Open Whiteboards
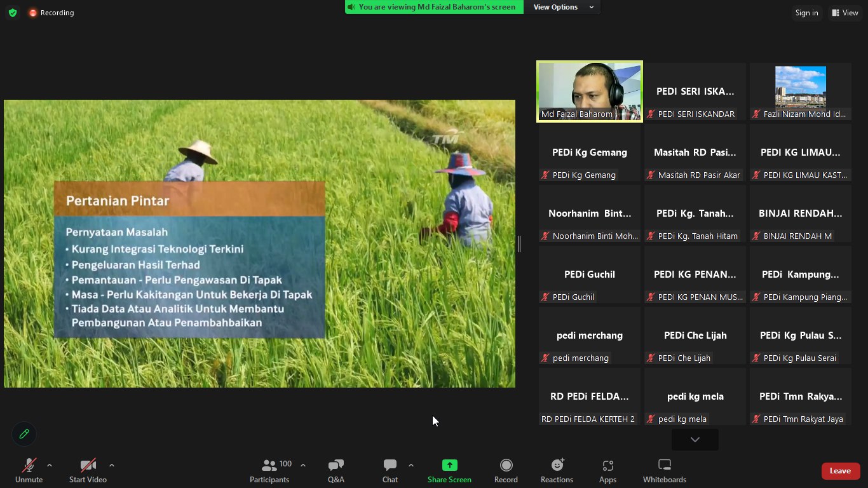868x488 pixels. [x=664, y=471]
